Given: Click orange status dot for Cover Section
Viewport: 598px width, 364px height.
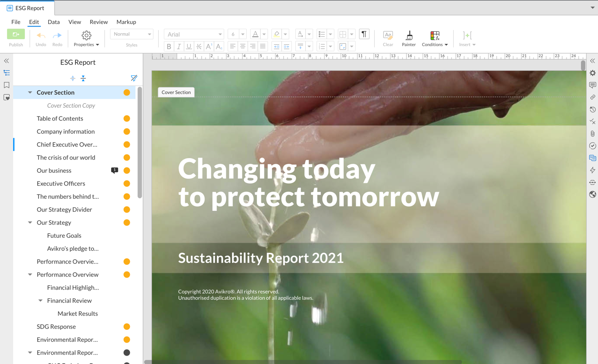Looking at the screenshot, I should coord(127,93).
